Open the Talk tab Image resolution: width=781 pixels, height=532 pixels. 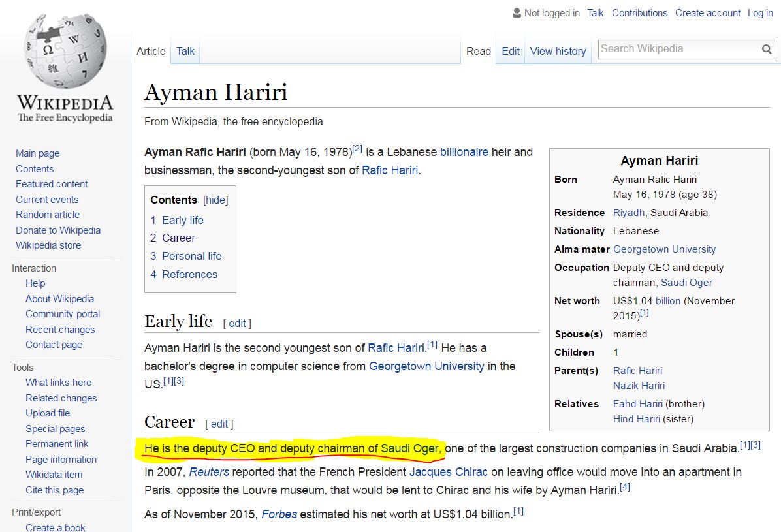tap(185, 51)
